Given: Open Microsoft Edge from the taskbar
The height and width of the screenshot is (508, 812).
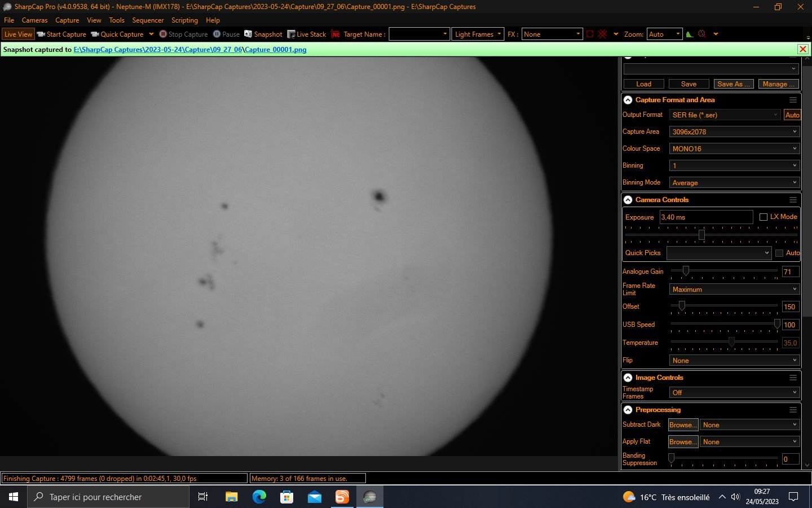Looking at the screenshot, I should (259, 497).
